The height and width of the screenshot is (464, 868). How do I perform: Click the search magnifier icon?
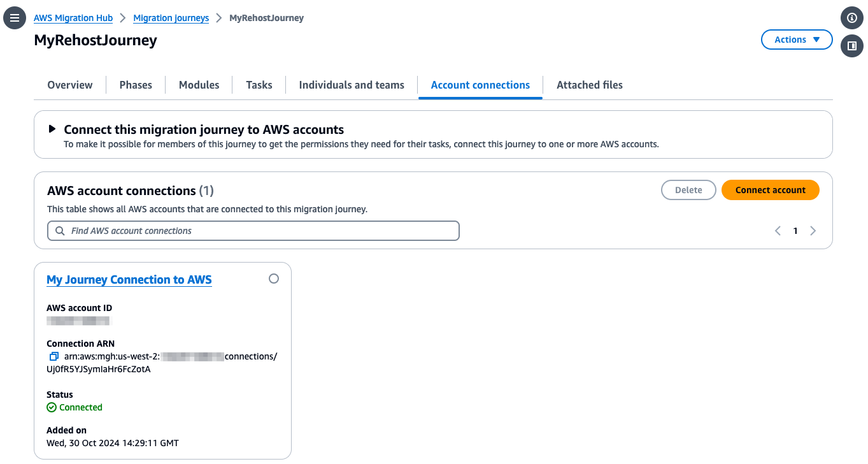[x=60, y=231]
